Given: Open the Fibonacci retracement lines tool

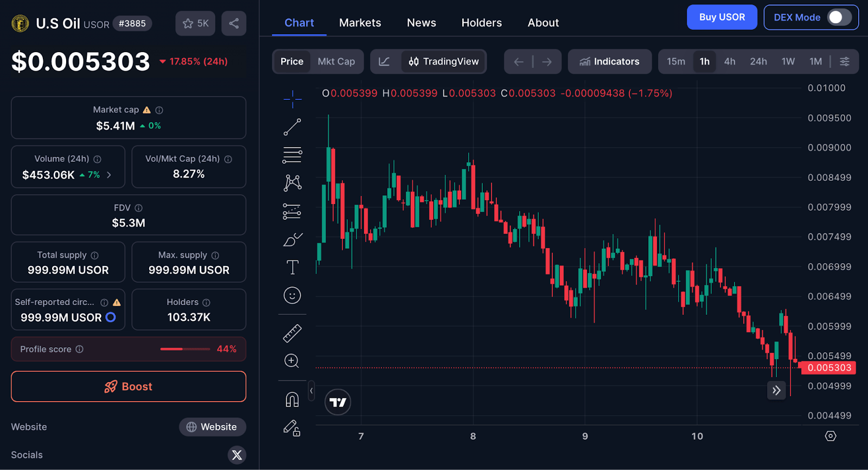Looking at the screenshot, I should coord(292,155).
